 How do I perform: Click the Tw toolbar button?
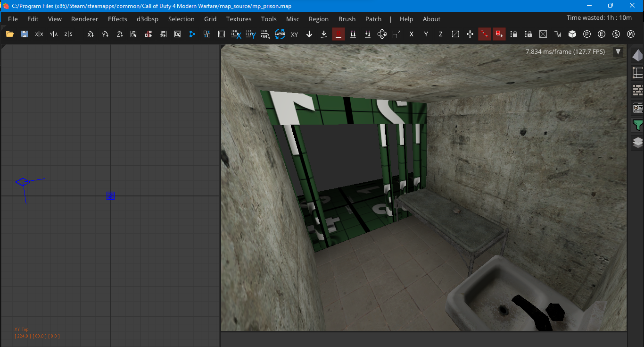[x=558, y=34]
